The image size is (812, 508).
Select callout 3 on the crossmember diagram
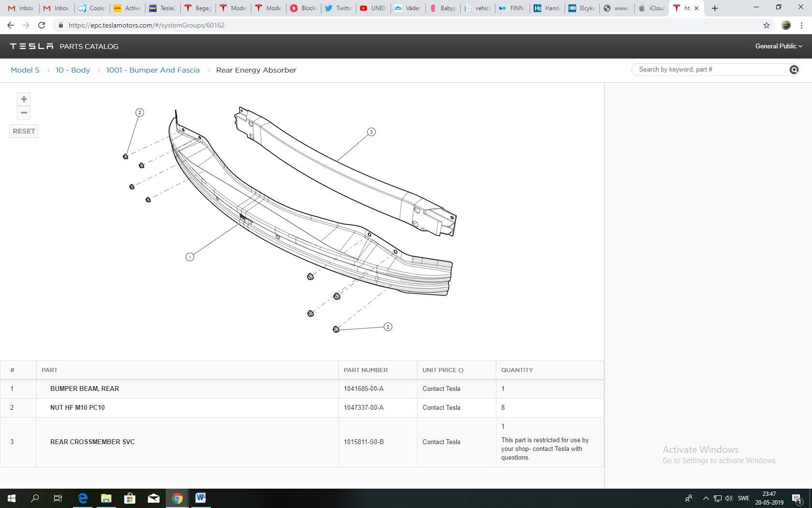[x=371, y=132]
